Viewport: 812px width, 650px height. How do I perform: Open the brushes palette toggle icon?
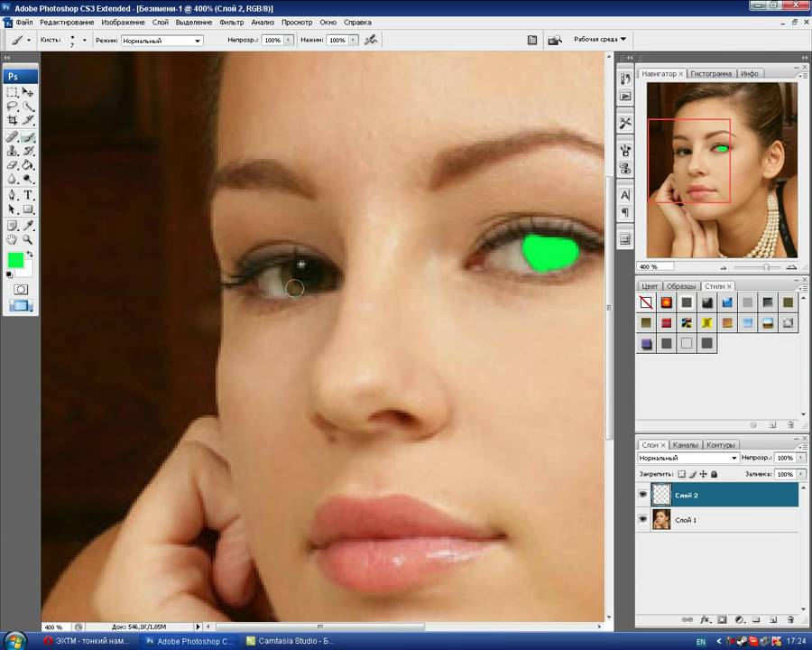(532, 40)
